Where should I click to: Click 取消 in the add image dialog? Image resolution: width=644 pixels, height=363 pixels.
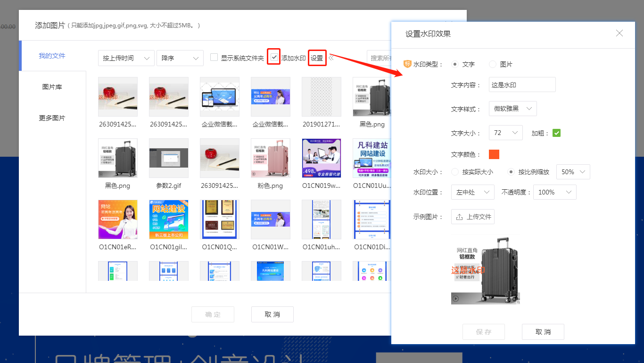tap(272, 314)
